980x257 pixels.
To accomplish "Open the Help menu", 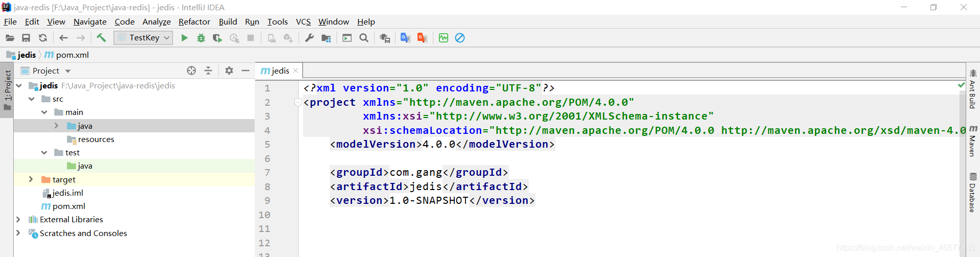I will [x=366, y=21].
